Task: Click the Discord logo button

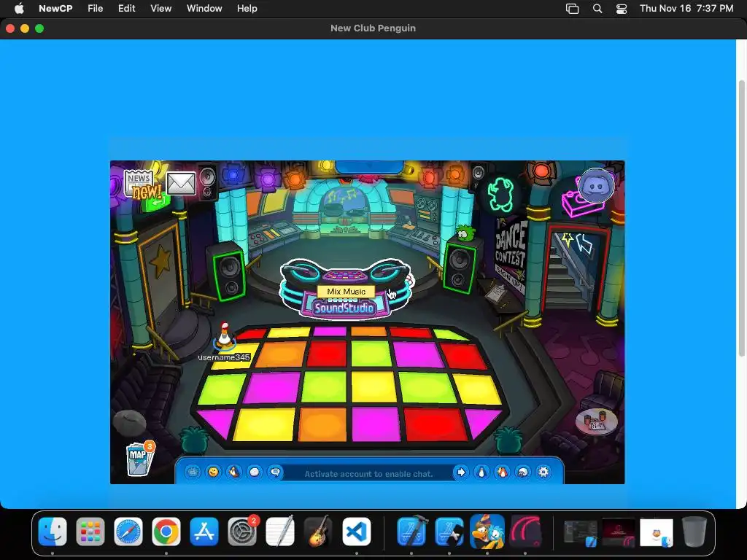Action: tap(595, 186)
